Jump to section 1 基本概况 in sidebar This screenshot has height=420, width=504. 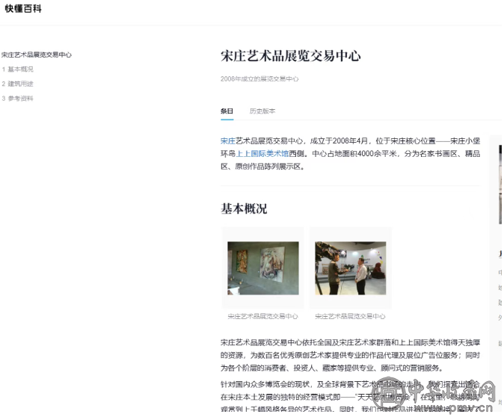tap(18, 69)
